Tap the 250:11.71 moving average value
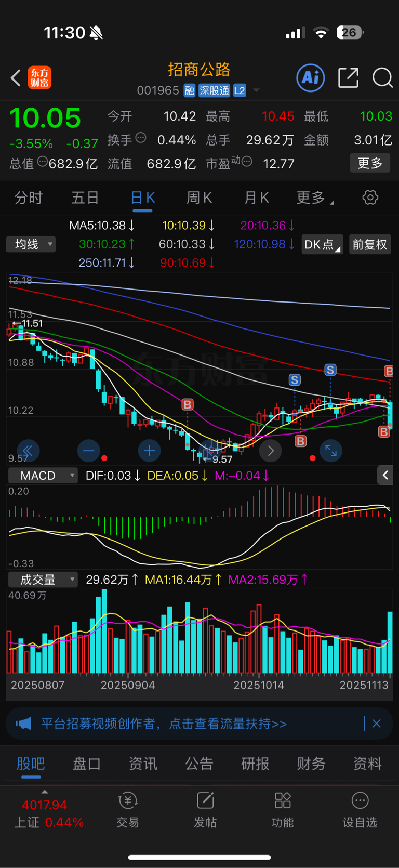 point(107,263)
